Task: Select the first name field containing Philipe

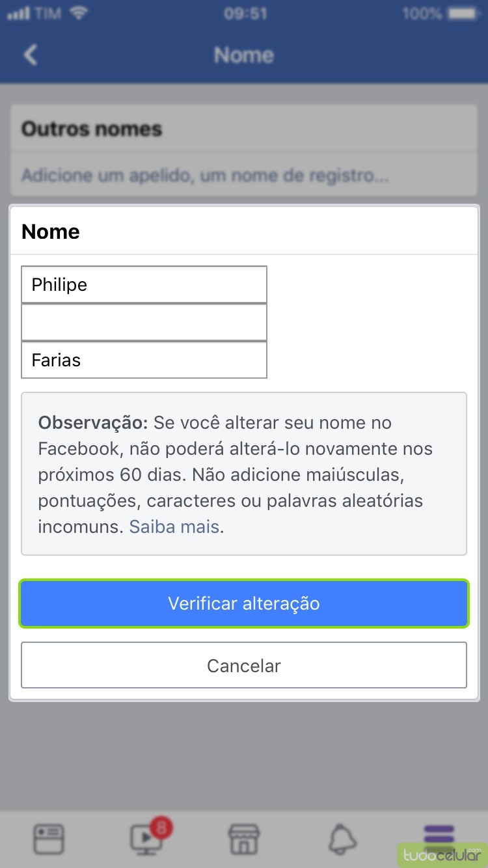Action: click(x=144, y=284)
